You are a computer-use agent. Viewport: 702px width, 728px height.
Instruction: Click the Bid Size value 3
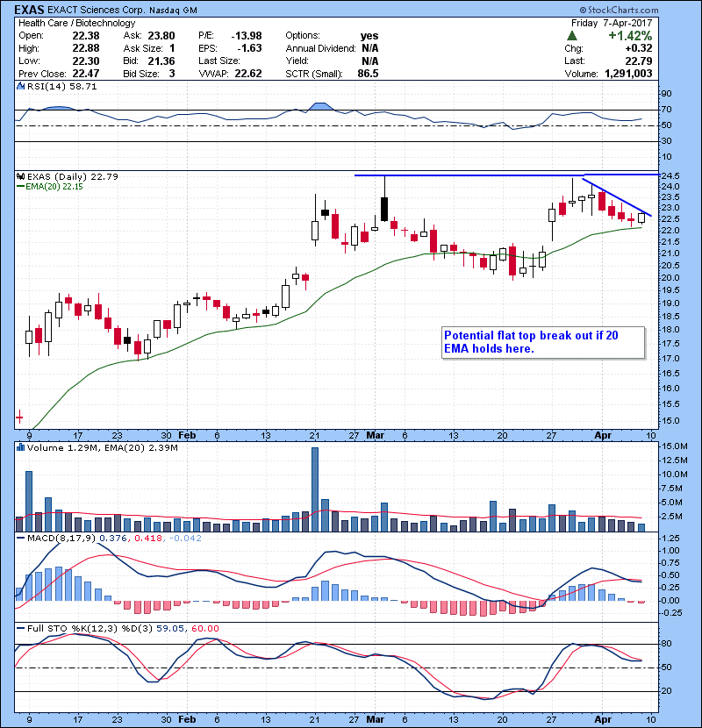click(x=172, y=74)
